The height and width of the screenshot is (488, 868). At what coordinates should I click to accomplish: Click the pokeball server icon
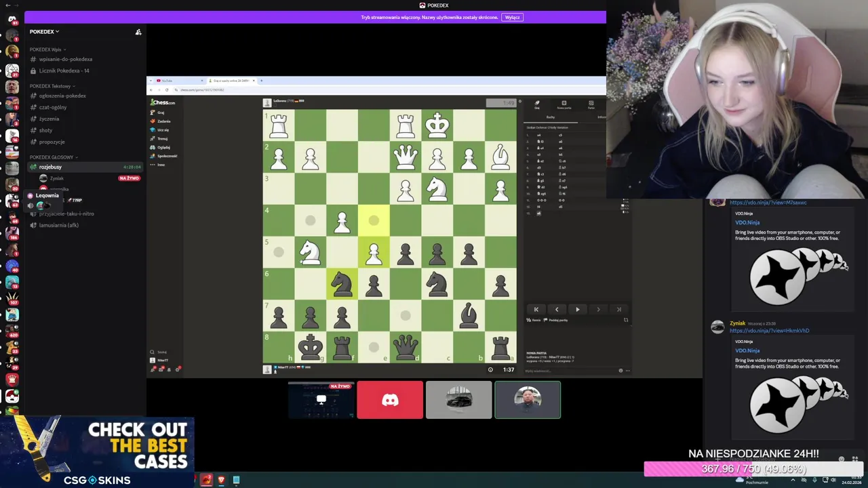point(12,396)
